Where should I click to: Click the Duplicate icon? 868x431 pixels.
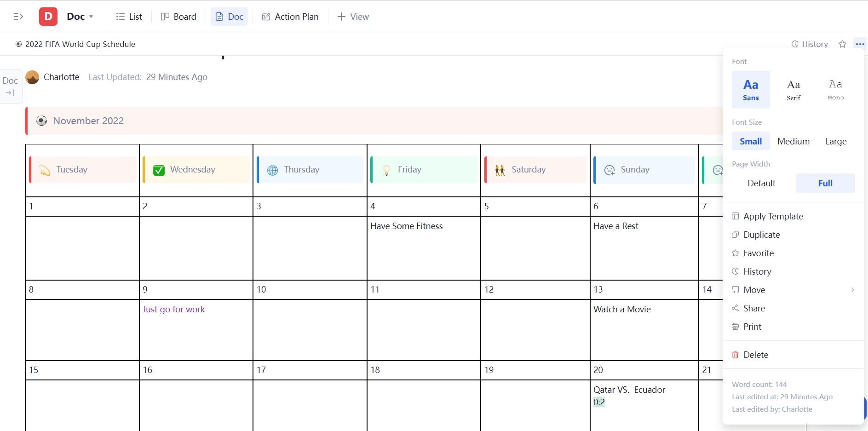click(735, 235)
